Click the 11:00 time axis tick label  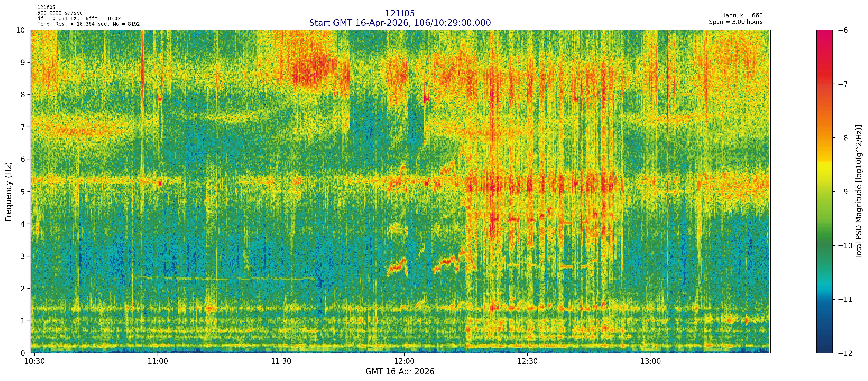pos(158,361)
